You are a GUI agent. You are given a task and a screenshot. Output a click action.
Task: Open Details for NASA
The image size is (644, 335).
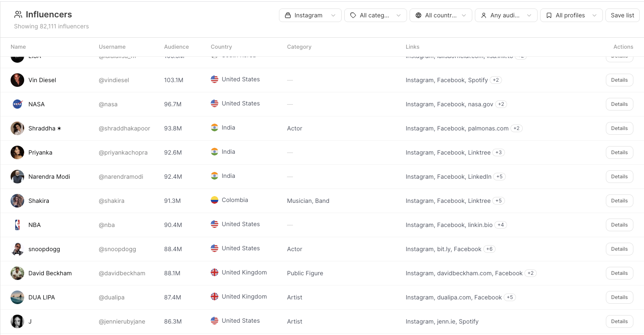[619, 104]
